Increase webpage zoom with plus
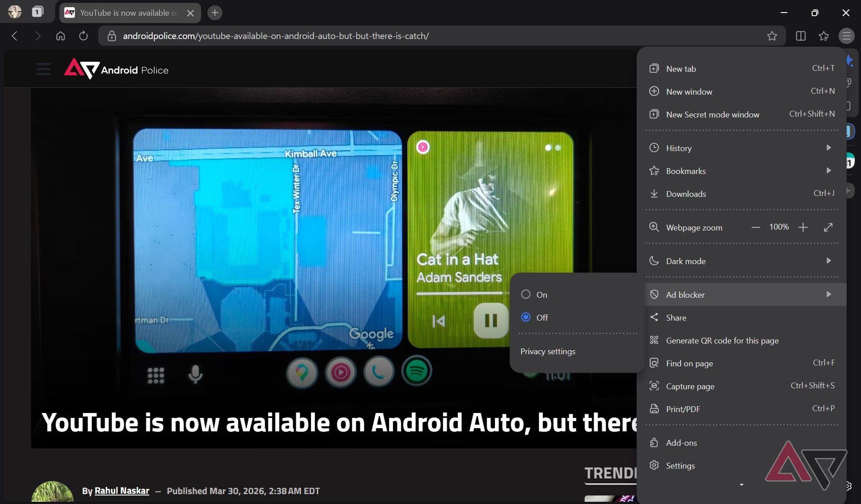 point(803,227)
